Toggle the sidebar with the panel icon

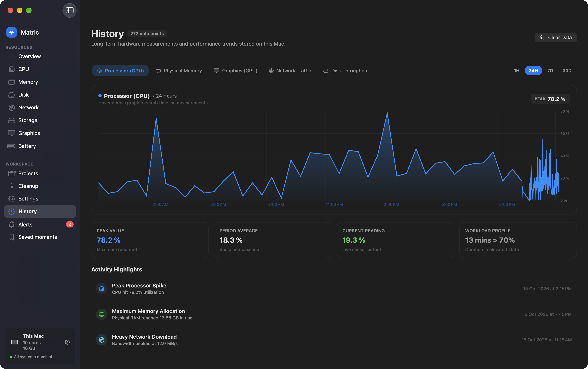tap(70, 10)
